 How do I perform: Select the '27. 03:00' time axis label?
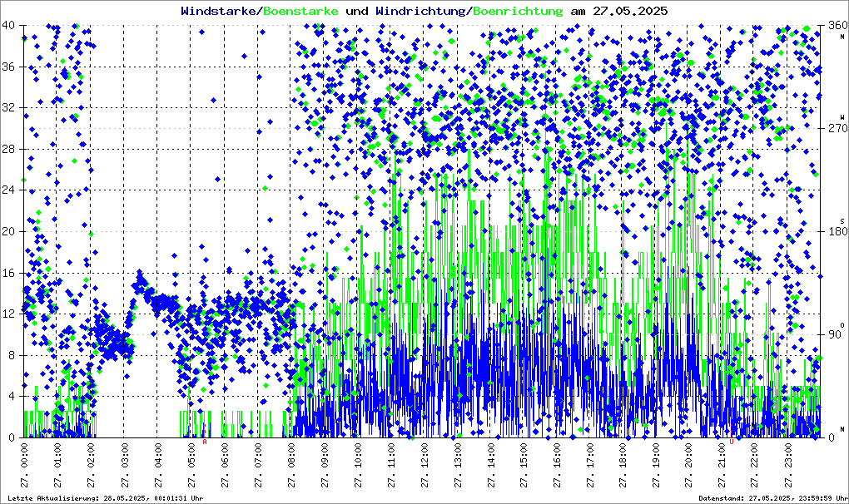pos(125,466)
